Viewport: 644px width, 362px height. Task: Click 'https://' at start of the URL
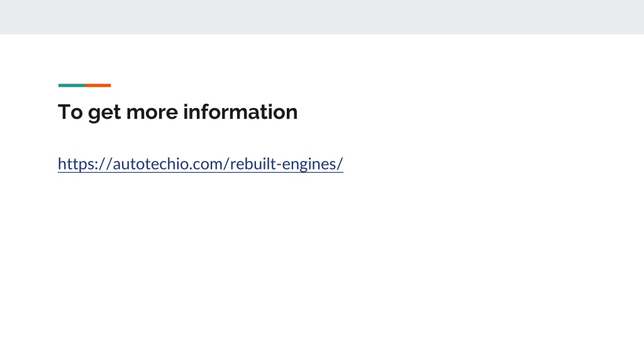pyautogui.click(x=85, y=164)
